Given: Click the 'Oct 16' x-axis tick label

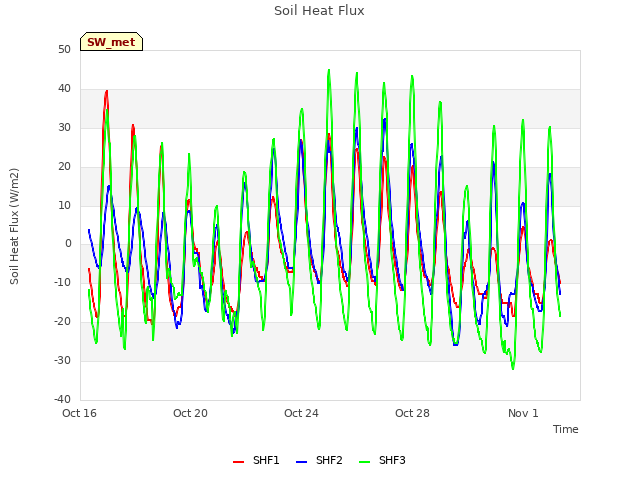Looking at the screenshot, I should tap(79, 413).
